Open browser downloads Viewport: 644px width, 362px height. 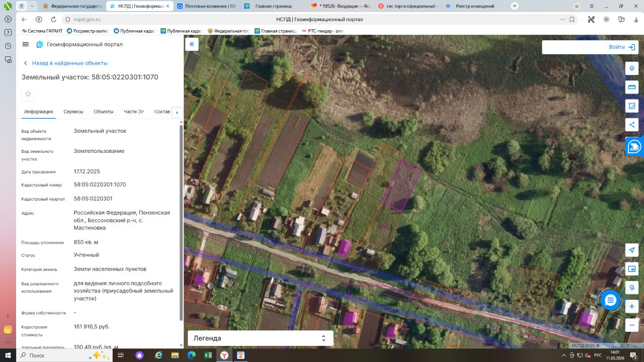[x=636, y=19]
